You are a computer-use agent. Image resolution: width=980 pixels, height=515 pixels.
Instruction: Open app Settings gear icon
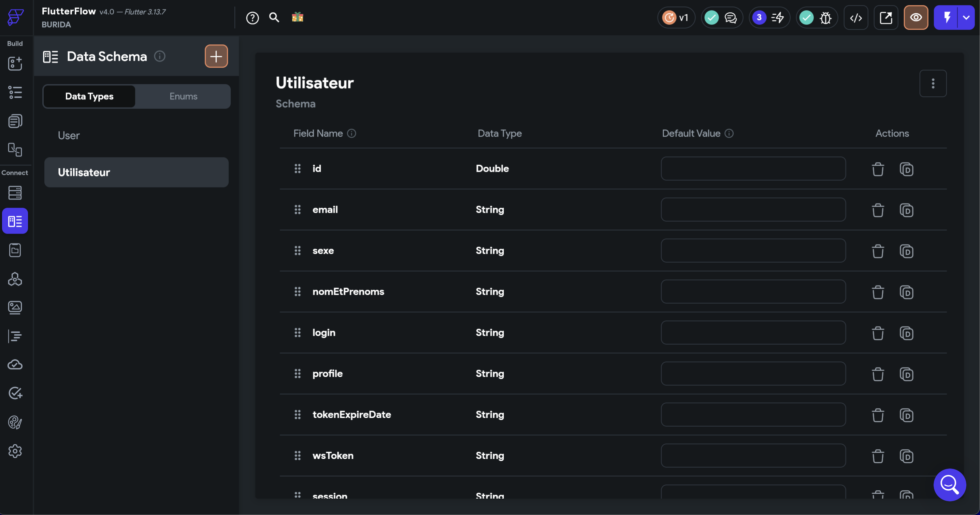click(15, 451)
